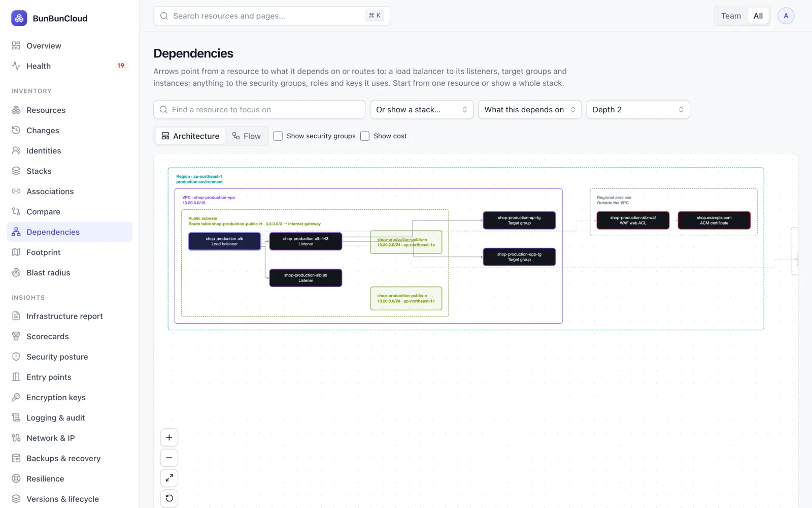
Task: Fit diagram to view with expand icon
Action: pyautogui.click(x=170, y=478)
